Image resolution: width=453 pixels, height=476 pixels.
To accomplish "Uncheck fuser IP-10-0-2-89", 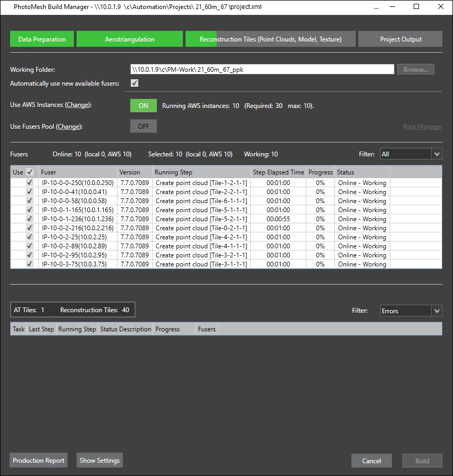I will click(x=30, y=246).
